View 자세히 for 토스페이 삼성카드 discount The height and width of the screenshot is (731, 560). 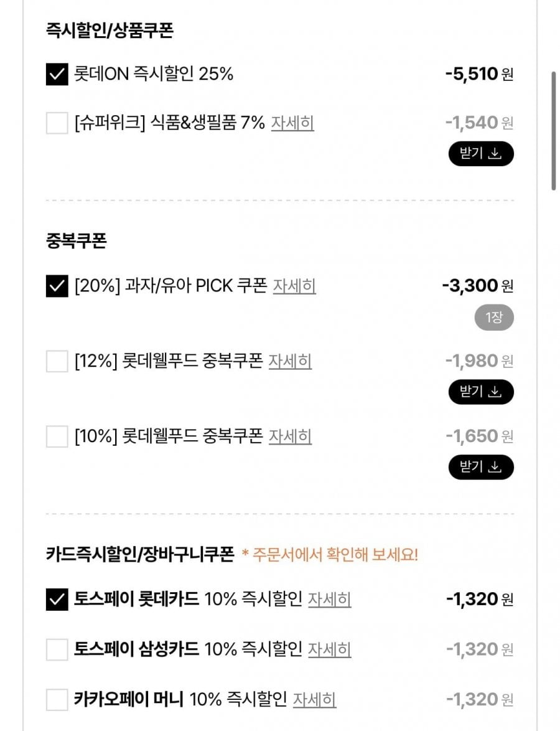click(x=330, y=649)
